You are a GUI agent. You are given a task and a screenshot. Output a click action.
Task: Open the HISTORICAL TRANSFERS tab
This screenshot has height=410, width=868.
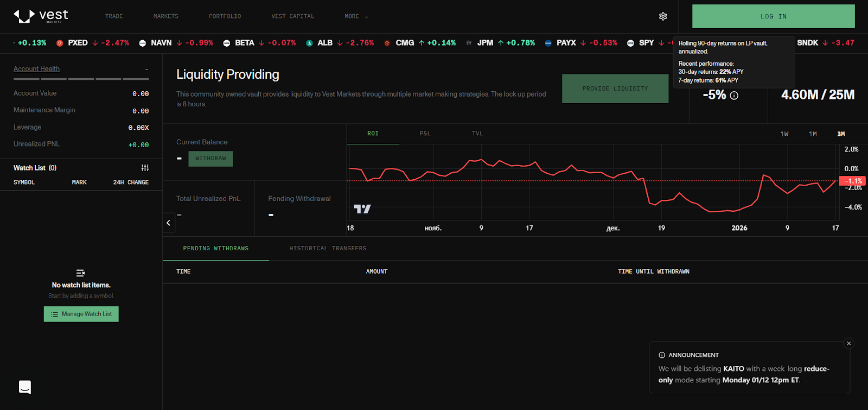click(x=328, y=249)
